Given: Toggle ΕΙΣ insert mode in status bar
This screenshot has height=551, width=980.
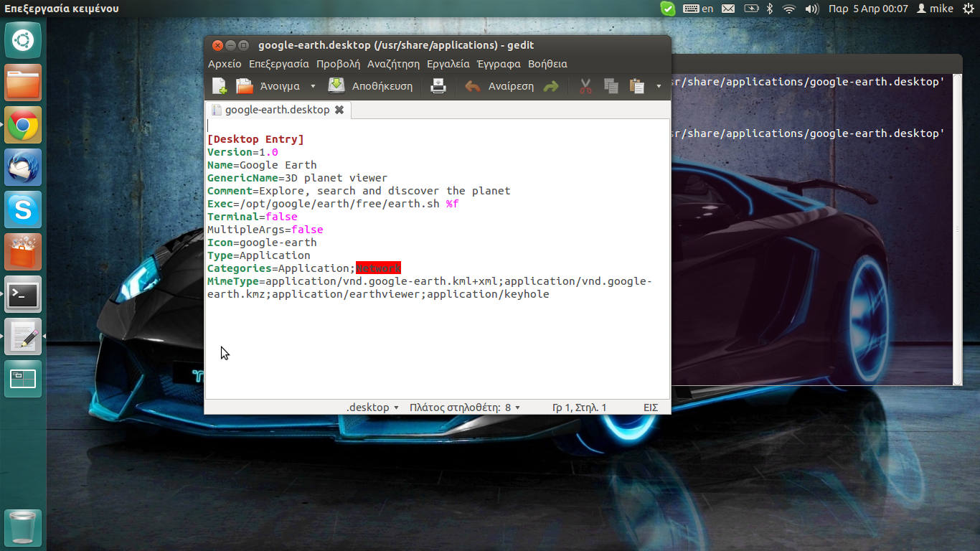Looking at the screenshot, I should [x=650, y=408].
